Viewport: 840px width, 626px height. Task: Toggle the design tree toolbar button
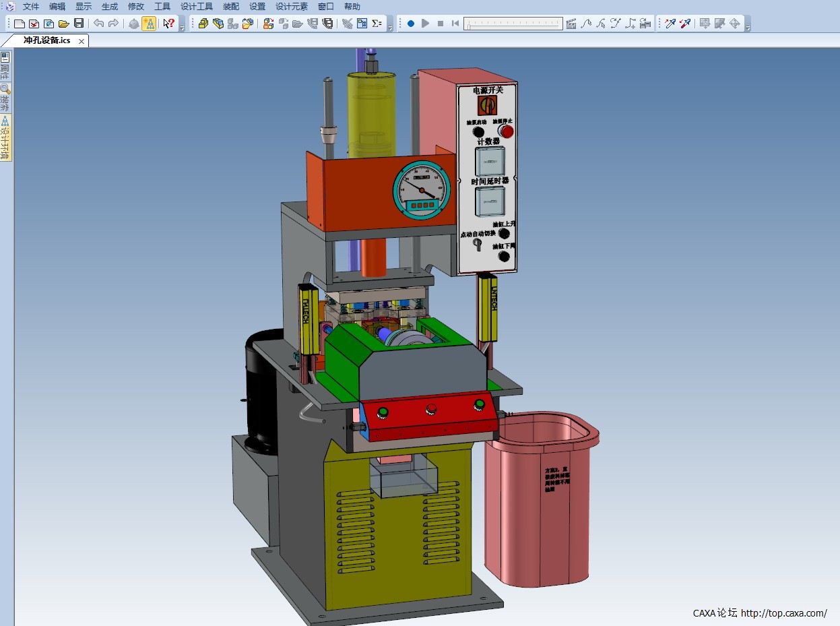(149, 24)
